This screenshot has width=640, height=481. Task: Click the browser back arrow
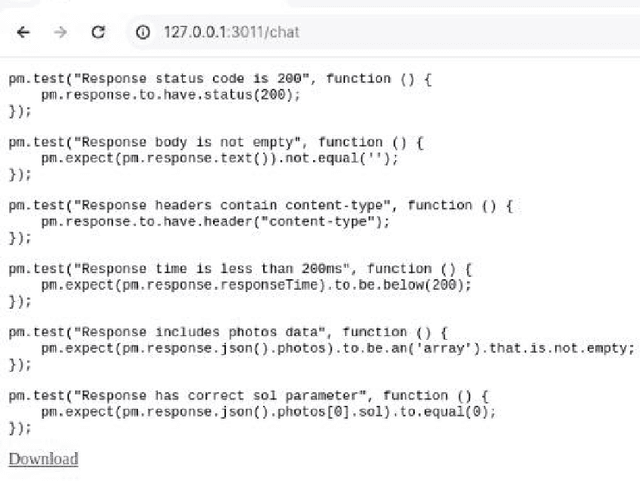coord(24,32)
